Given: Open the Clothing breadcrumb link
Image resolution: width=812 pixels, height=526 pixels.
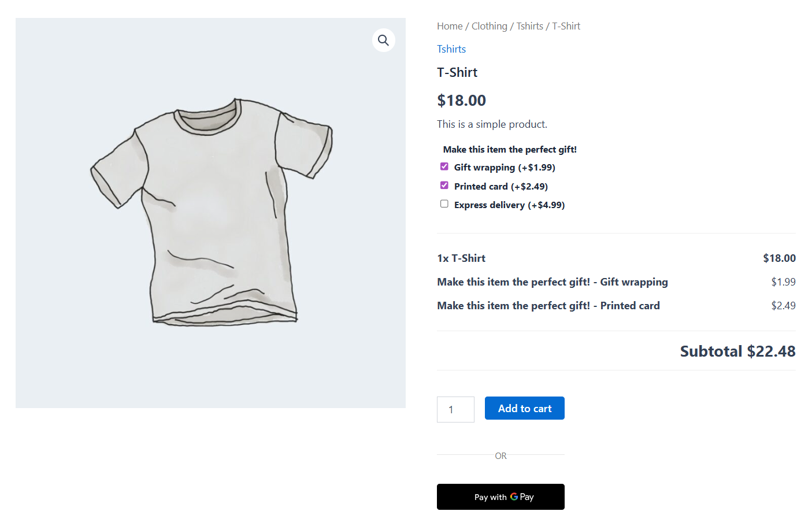Looking at the screenshot, I should tap(489, 25).
